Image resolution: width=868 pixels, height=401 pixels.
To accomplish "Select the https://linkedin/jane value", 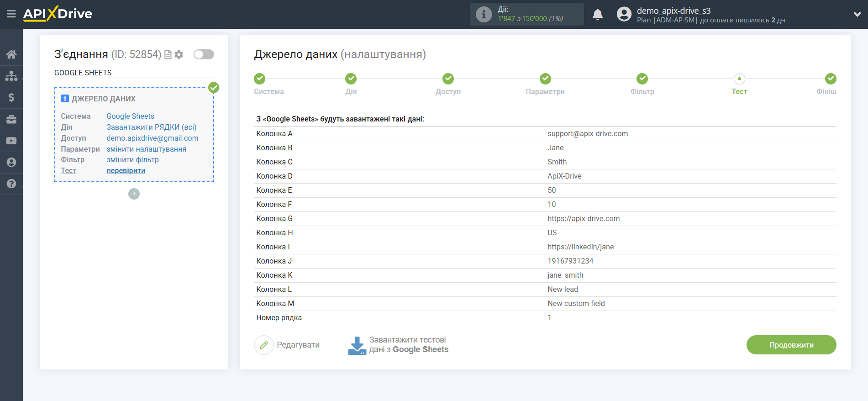I will click(580, 247).
